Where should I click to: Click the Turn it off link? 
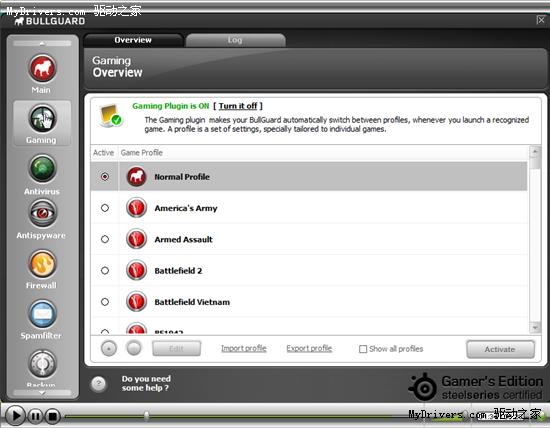pyautogui.click(x=238, y=106)
